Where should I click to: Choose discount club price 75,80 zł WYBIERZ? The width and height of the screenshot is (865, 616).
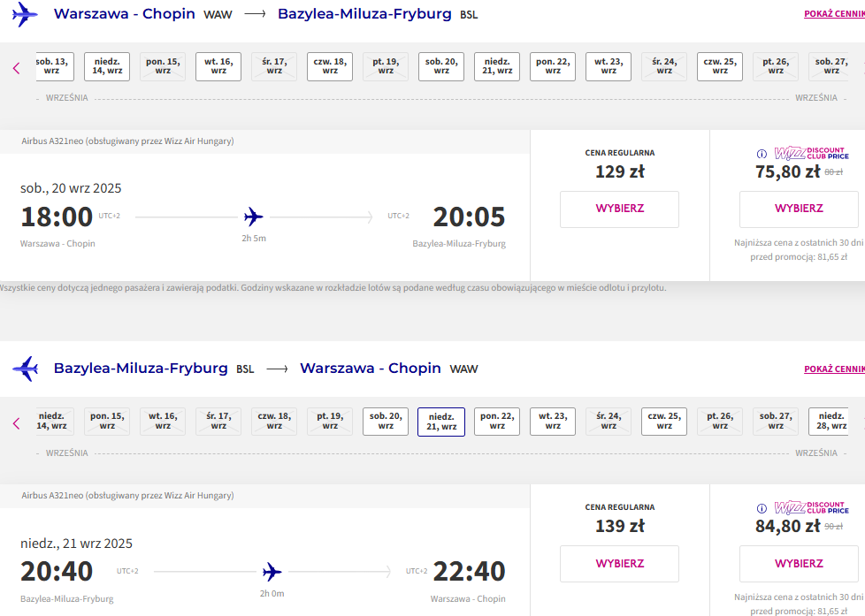click(x=799, y=209)
